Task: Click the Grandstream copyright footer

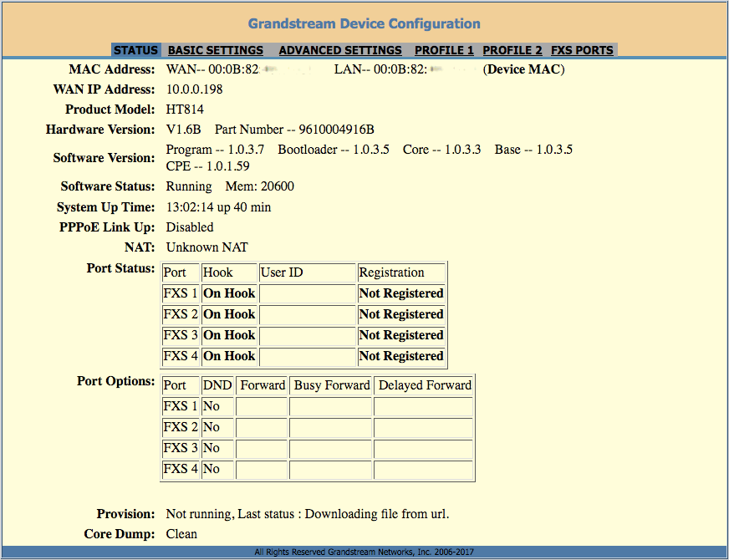Action: click(x=364, y=552)
